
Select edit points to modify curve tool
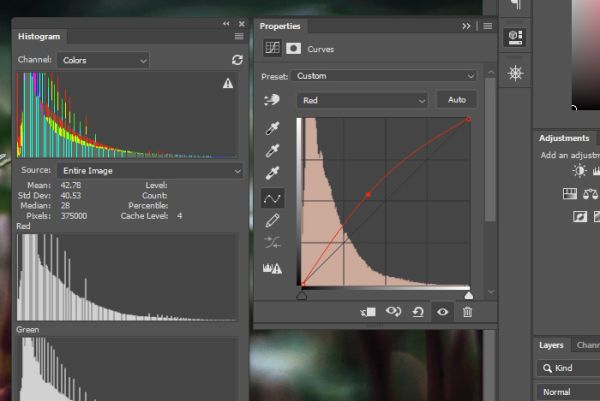click(272, 198)
